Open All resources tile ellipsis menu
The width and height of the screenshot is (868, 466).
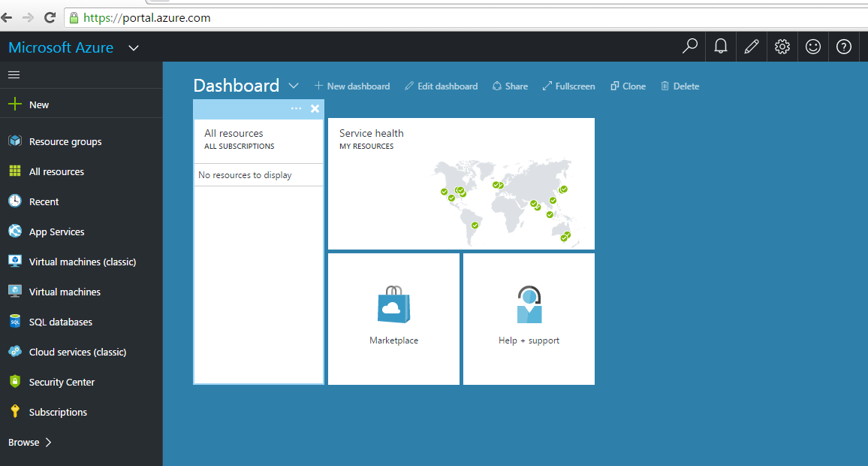(x=296, y=108)
